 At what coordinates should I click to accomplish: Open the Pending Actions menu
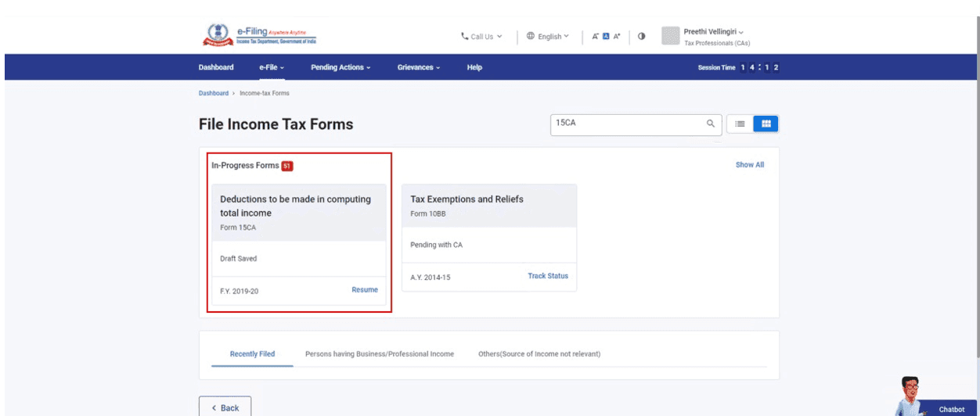pos(340,67)
